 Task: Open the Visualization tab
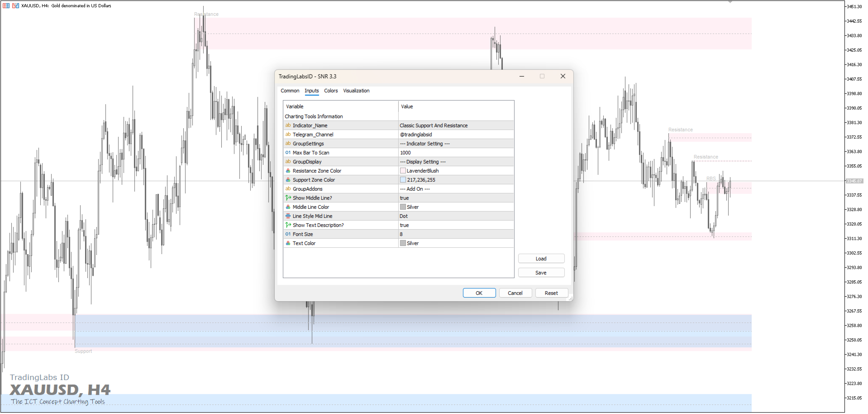356,91
